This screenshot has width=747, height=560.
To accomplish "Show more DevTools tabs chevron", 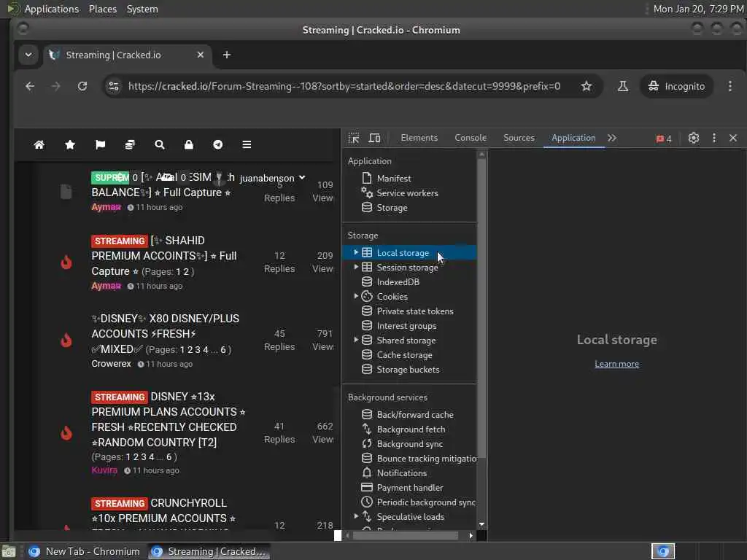I will (612, 138).
